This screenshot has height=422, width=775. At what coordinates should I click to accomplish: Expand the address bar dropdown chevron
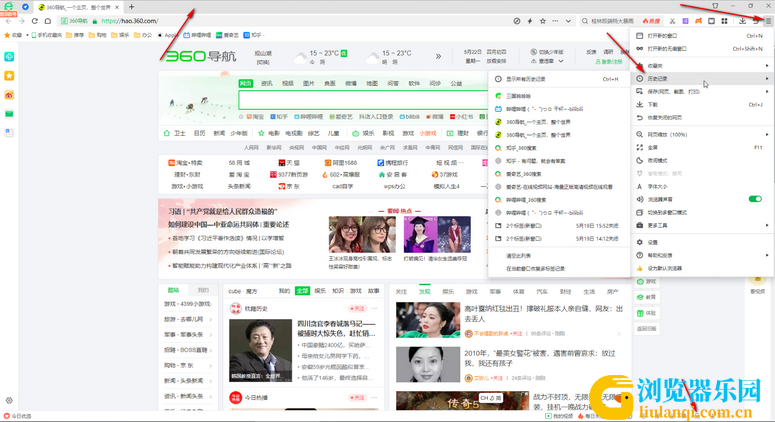click(x=568, y=21)
